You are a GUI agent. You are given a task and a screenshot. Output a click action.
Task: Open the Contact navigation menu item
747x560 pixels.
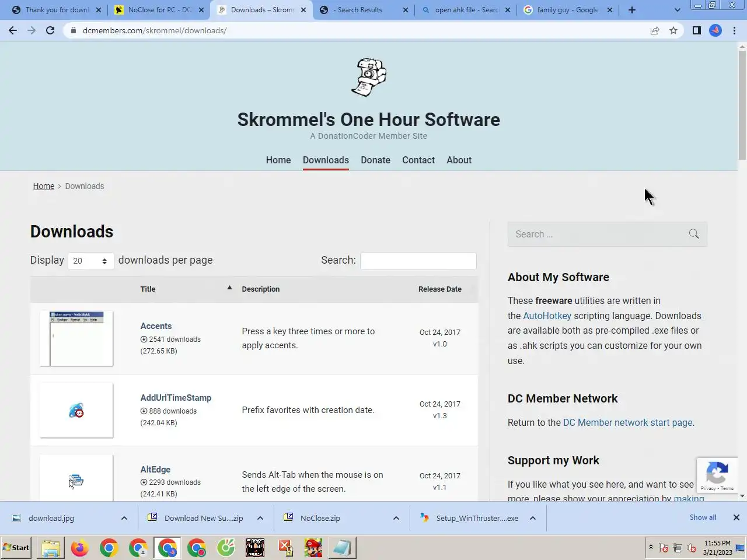point(418,160)
